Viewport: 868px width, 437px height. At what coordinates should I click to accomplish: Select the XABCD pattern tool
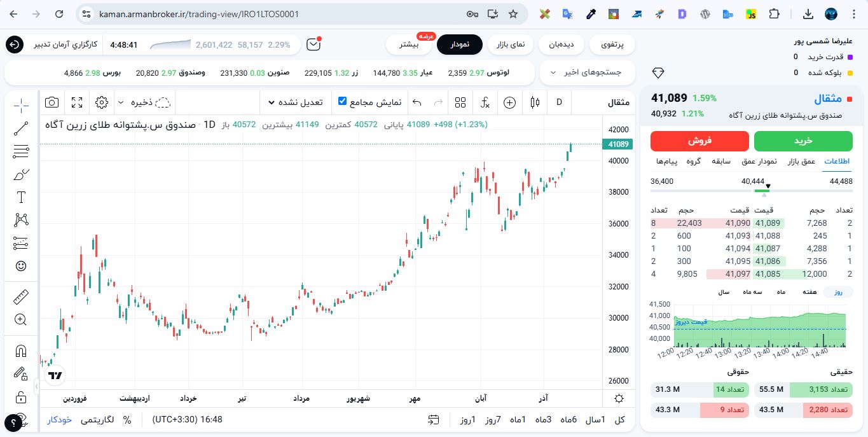(21, 219)
